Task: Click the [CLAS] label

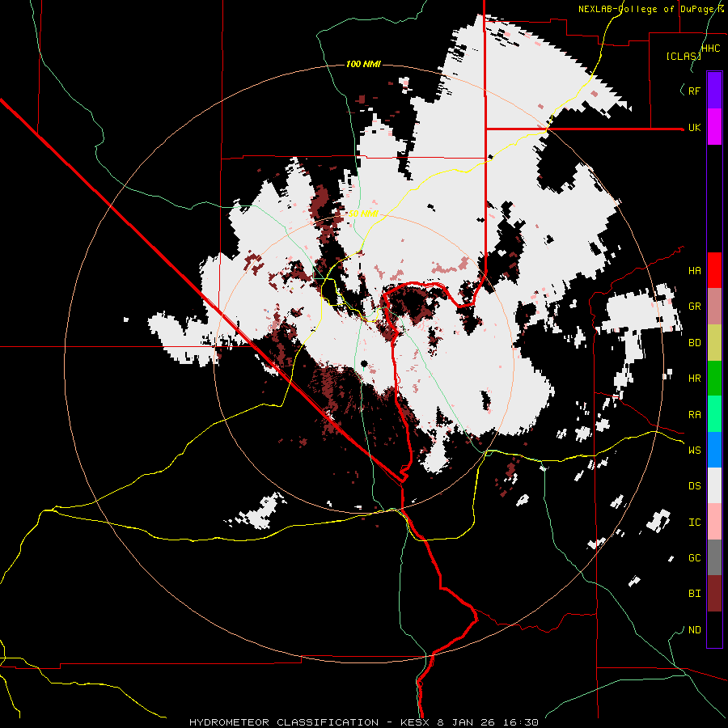Action: (x=684, y=56)
